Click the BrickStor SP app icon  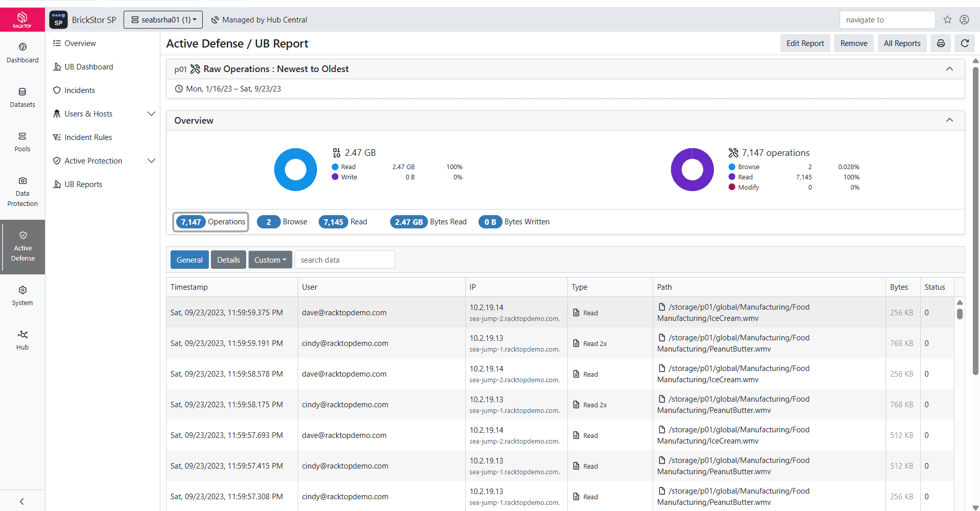click(58, 19)
